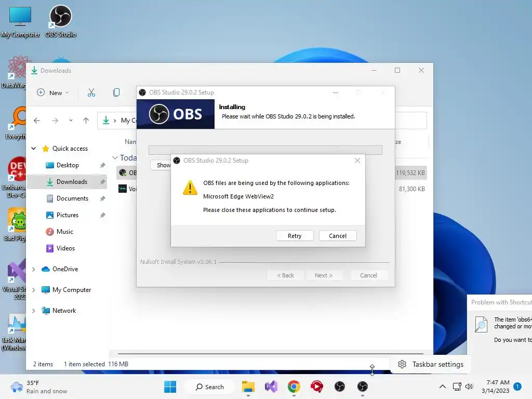532x399 pixels.
Task: Click the horizontal scrollbar in Downloads window
Action: tap(270, 353)
